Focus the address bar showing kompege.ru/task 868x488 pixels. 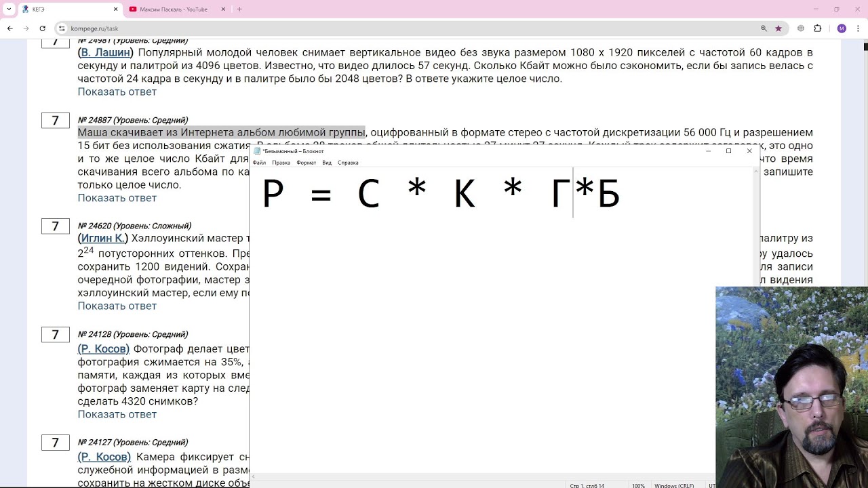[407, 28]
